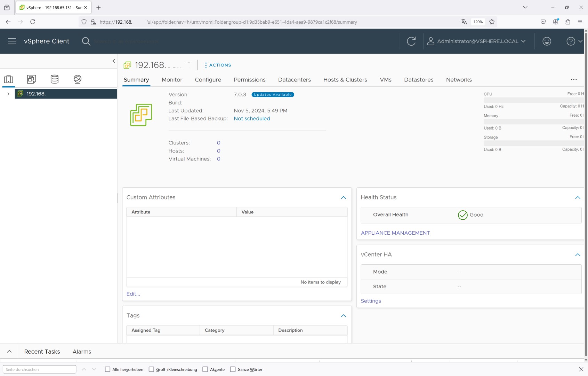The width and height of the screenshot is (588, 376).
Task: Open the help question mark menu
Action: click(574, 41)
